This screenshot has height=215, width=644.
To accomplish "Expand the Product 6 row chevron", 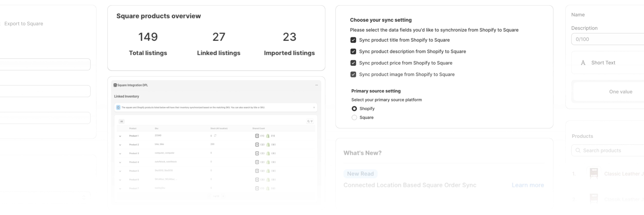I will (x=120, y=180).
